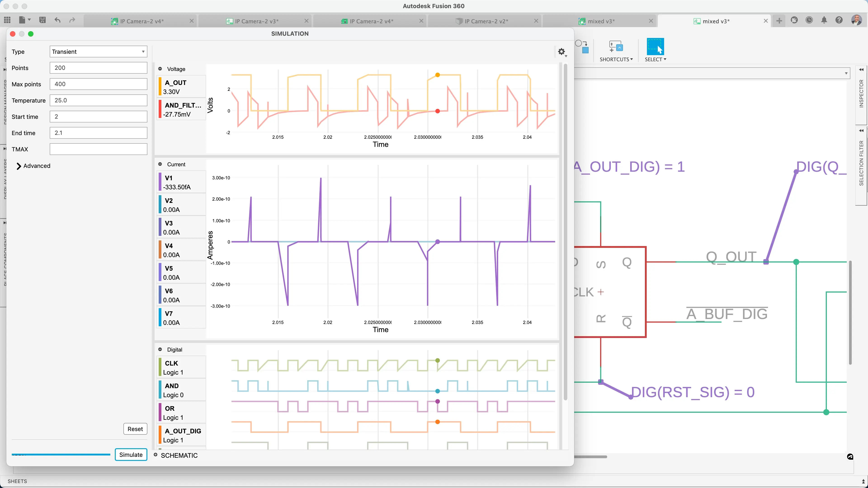The image size is (868, 488).
Task: Collapse the Current plot section
Action: point(160,164)
